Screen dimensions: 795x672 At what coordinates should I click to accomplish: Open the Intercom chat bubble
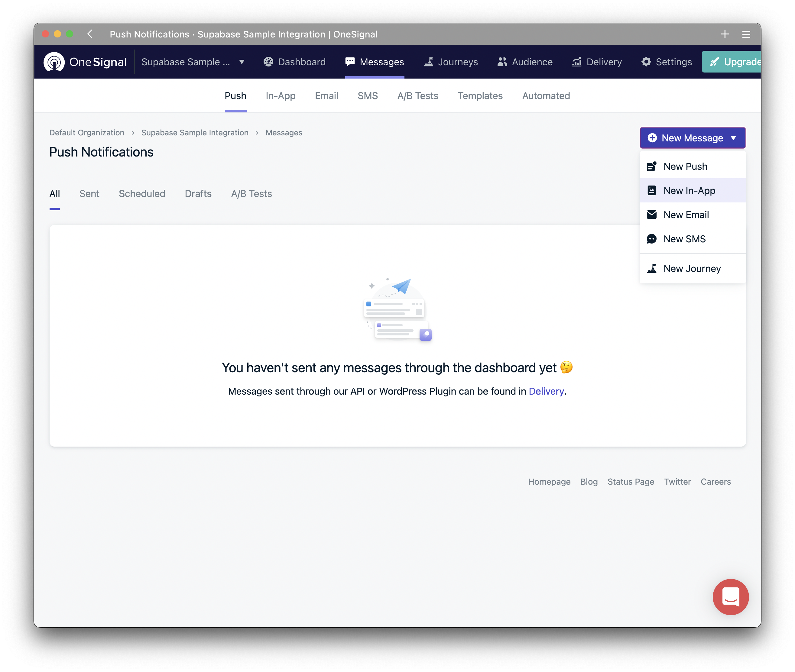tap(730, 596)
